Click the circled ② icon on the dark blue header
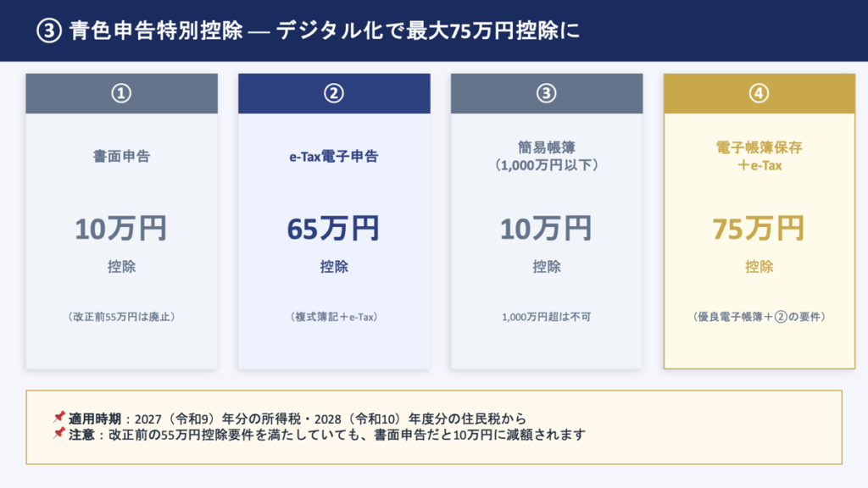The image size is (868, 488). tap(334, 94)
